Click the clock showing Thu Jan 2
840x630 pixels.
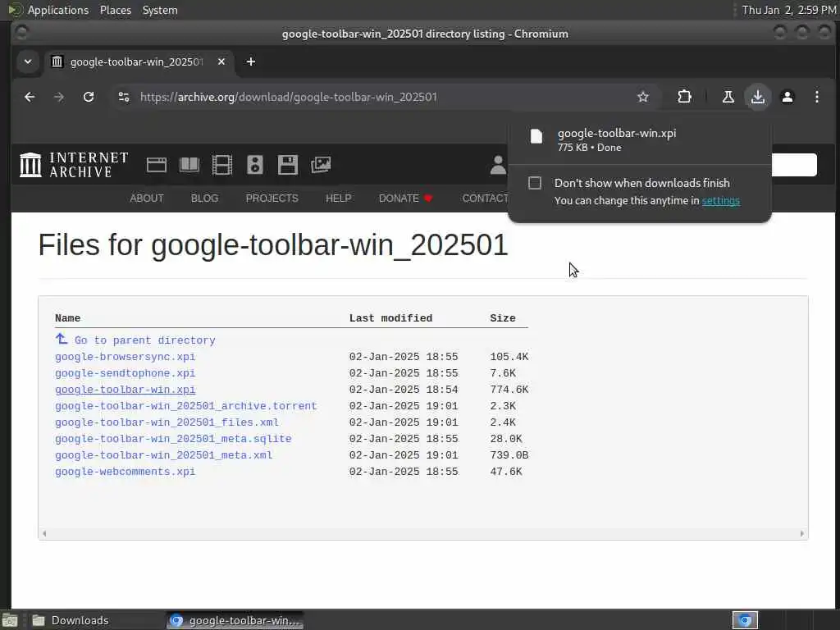click(x=789, y=10)
